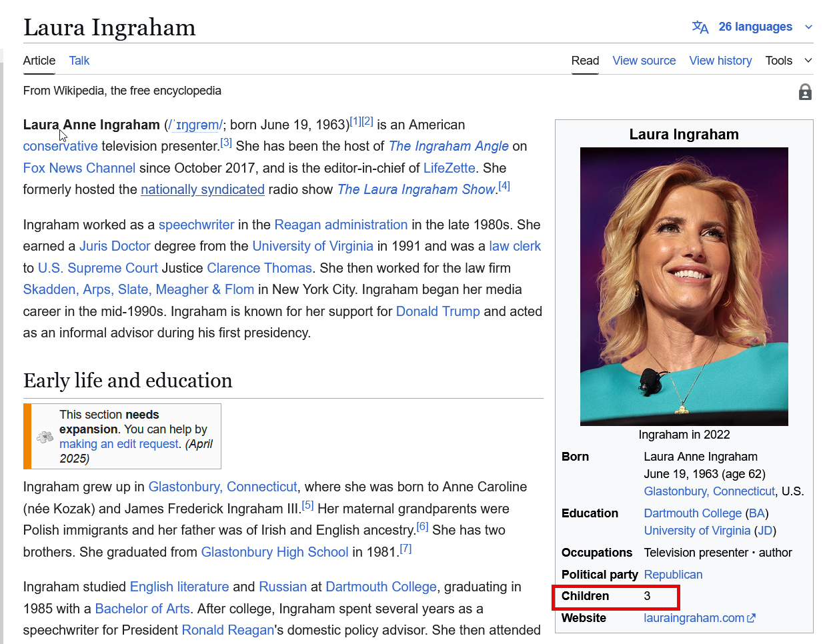Open Glastonbury, Connecticut link in infobox
Screen dimensions: 827x644
(x=710, y=491)
